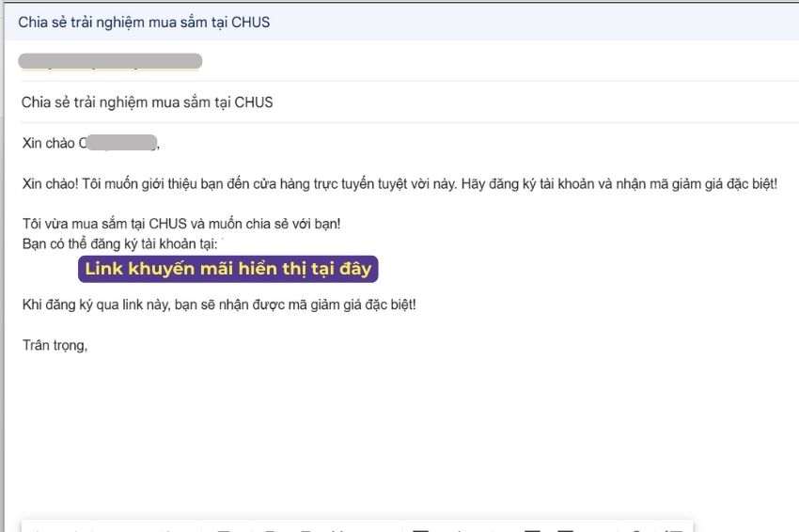This screenshot has width=799, height=532.
Task: Click the greeting line 'Xin chào'
Action: tap(90, 143)
